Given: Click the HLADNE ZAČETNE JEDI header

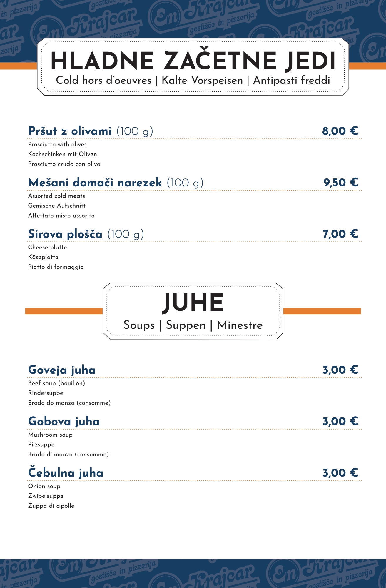Looking at the screenshot, I should 193,61.
